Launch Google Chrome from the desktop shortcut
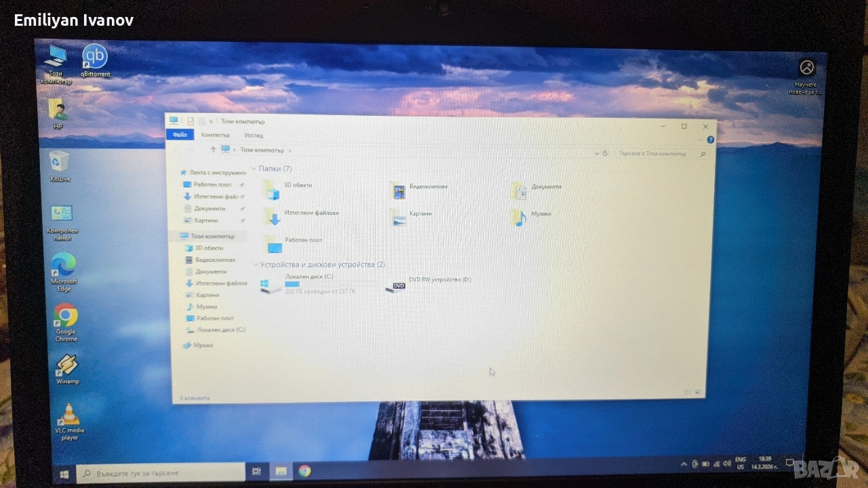Screen dimensions: 868x488 (x=66, y=322)
